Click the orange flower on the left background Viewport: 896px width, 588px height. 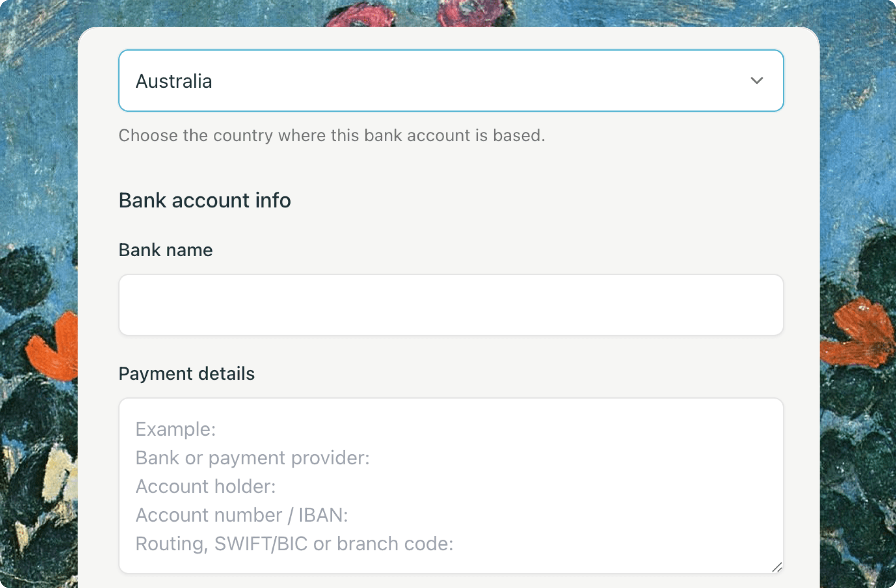55,348
